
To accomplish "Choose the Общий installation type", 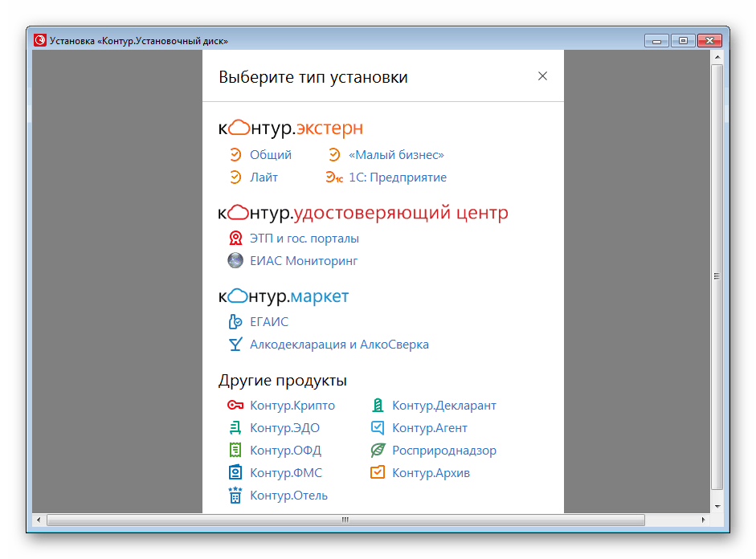I will [x=270, y=155].
